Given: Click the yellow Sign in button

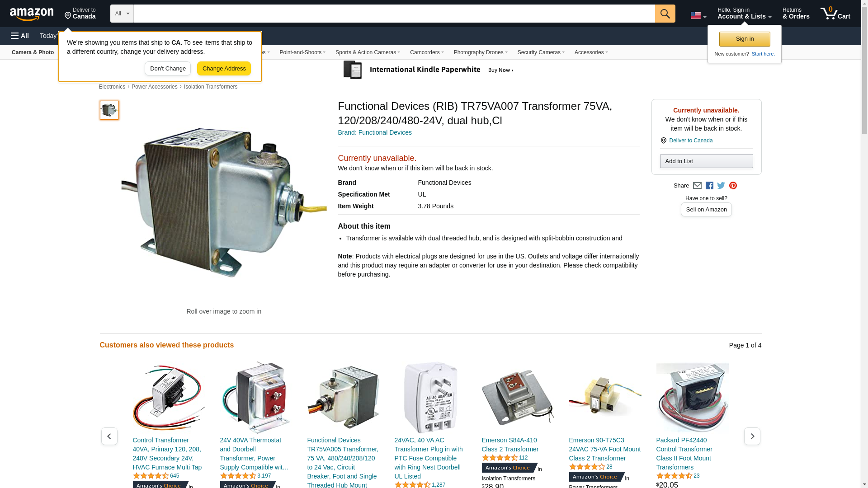Looking at the screenshot, I should 745,39.
